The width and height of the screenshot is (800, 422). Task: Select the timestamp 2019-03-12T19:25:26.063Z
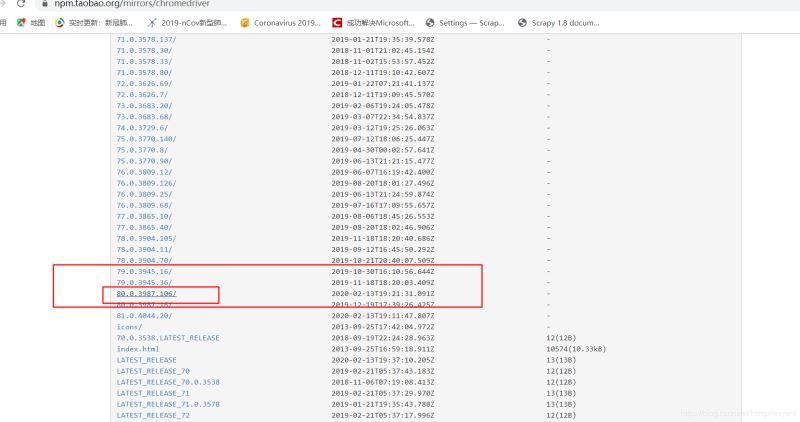click(383, 128)
